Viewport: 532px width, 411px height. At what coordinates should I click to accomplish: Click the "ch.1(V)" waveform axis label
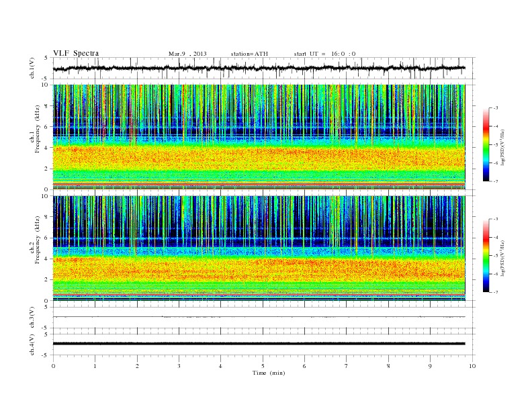point(32,68)
